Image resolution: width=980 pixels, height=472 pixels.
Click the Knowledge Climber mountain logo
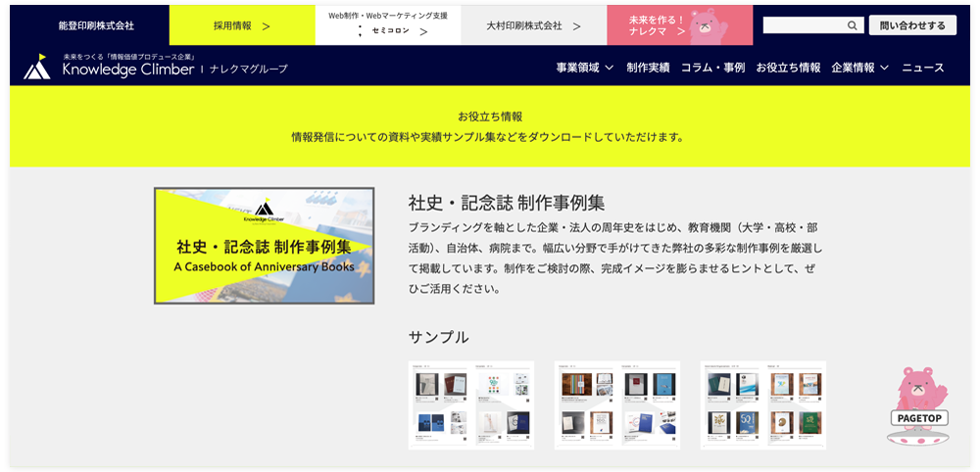click(37, 67)
